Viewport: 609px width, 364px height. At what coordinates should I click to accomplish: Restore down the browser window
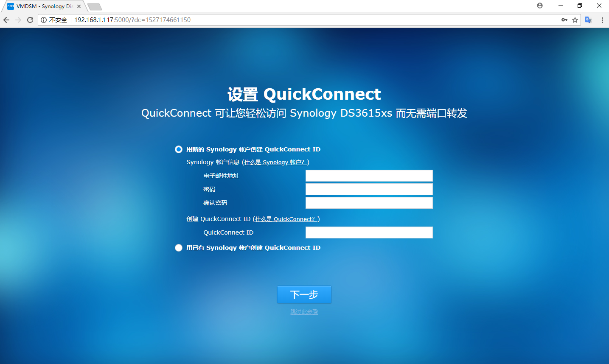pyautogui.click(x=580, y=6)
